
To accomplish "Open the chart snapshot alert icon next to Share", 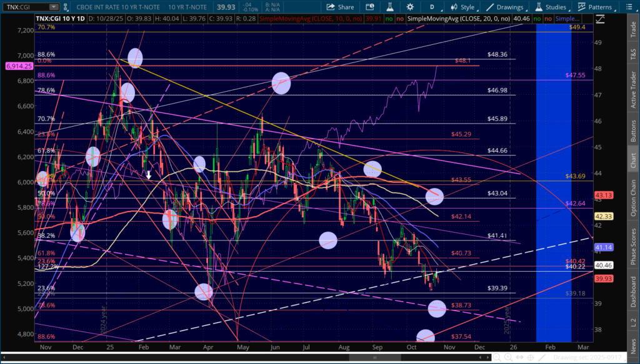I will 370,7.
